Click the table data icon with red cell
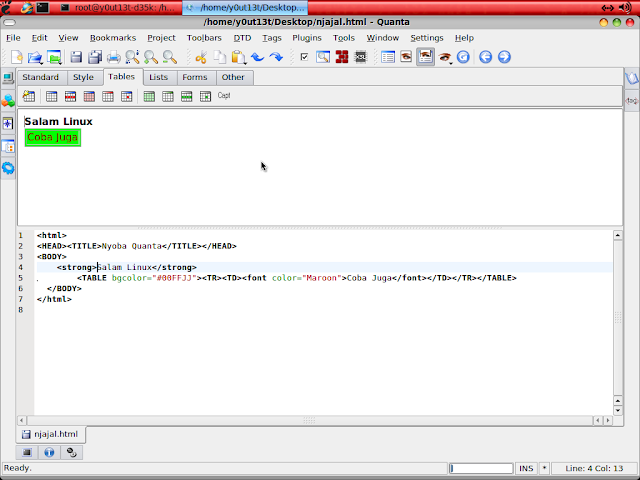Viewport: 640px width, 480px height. click(x=127, y=96)
